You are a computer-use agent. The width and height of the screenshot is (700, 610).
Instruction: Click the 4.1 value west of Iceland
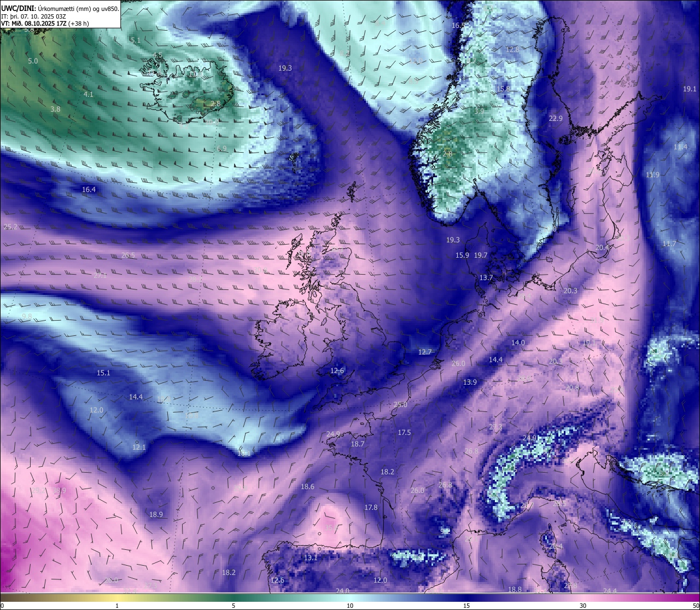(x=88, y=94)
